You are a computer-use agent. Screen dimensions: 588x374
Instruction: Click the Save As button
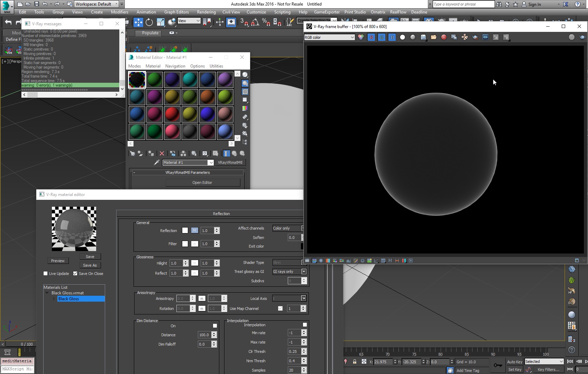click(x=90, y=265)
